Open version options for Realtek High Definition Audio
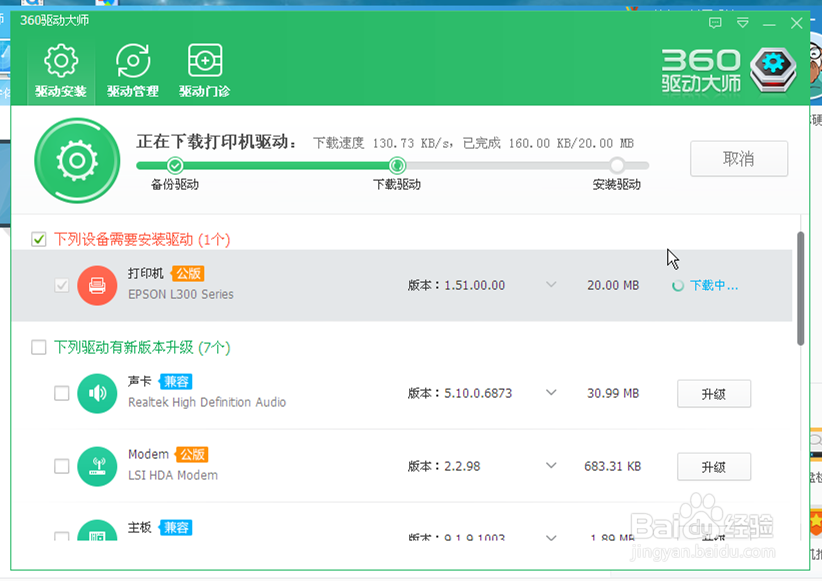822x581 pixels. [551, 393]
